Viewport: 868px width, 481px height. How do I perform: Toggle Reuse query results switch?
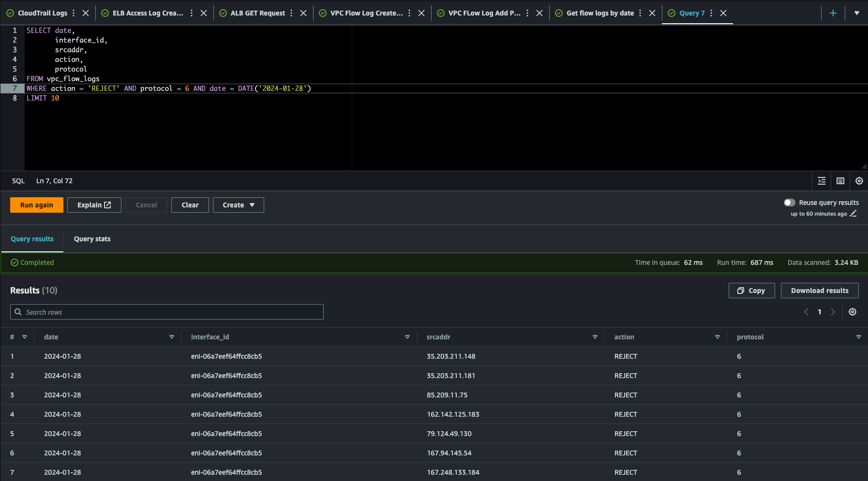click(x=790, y=203)
